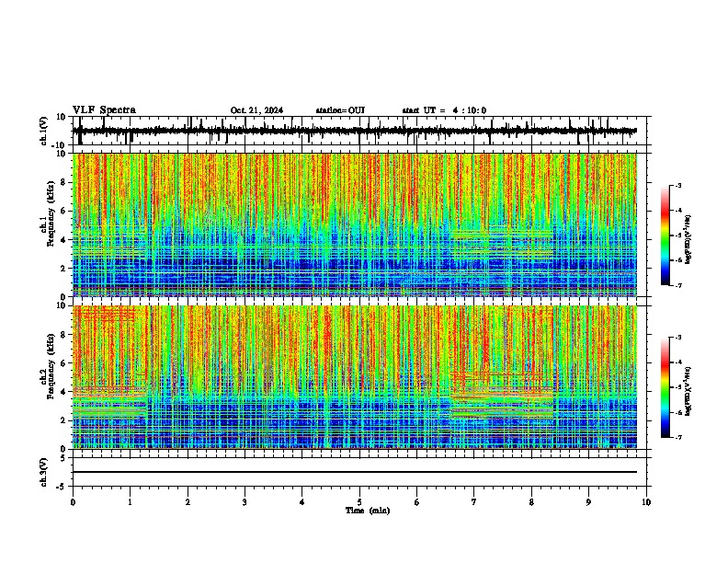Click the ch.2 frequency axis tick "2"
Image resolution: width=728 pixels, height=563 pixels.
[x=63, y=420]
